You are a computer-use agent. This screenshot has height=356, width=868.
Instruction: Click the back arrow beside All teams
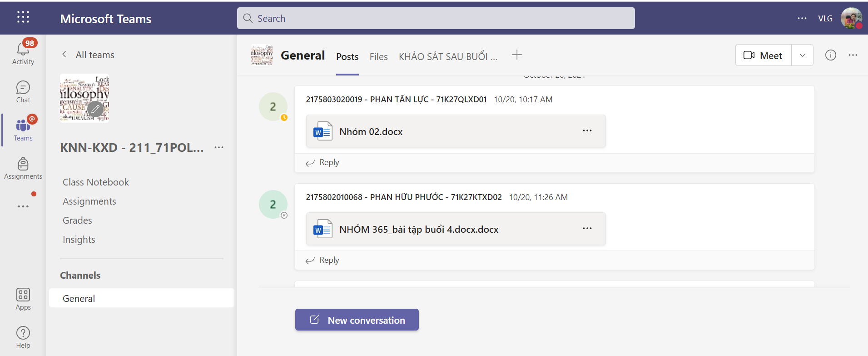tap(64, 55)
